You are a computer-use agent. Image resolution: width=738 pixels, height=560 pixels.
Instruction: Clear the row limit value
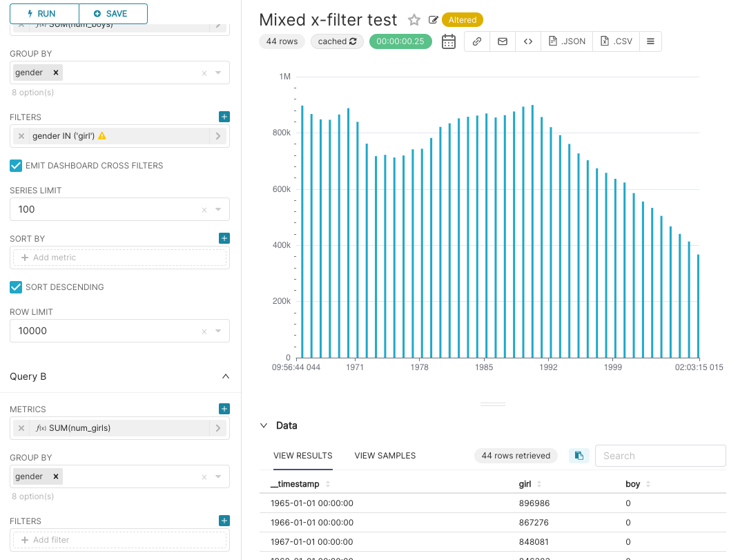point(204,331)
